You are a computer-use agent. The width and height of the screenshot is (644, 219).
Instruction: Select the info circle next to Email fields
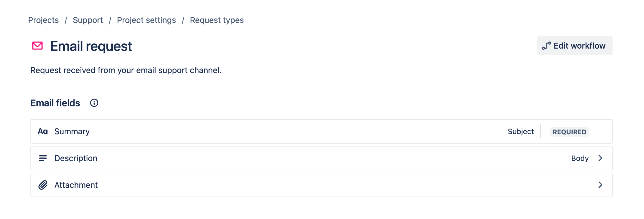[94, 103]
